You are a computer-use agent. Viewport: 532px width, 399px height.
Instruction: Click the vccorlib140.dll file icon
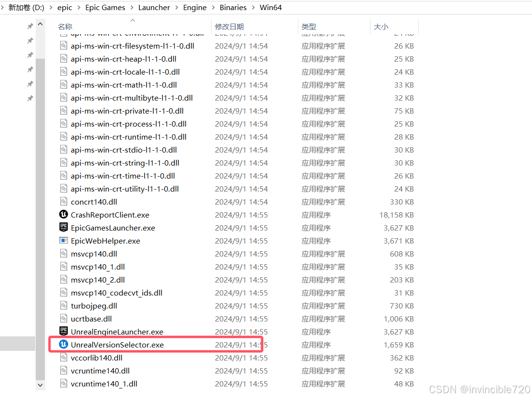(64, 357)
